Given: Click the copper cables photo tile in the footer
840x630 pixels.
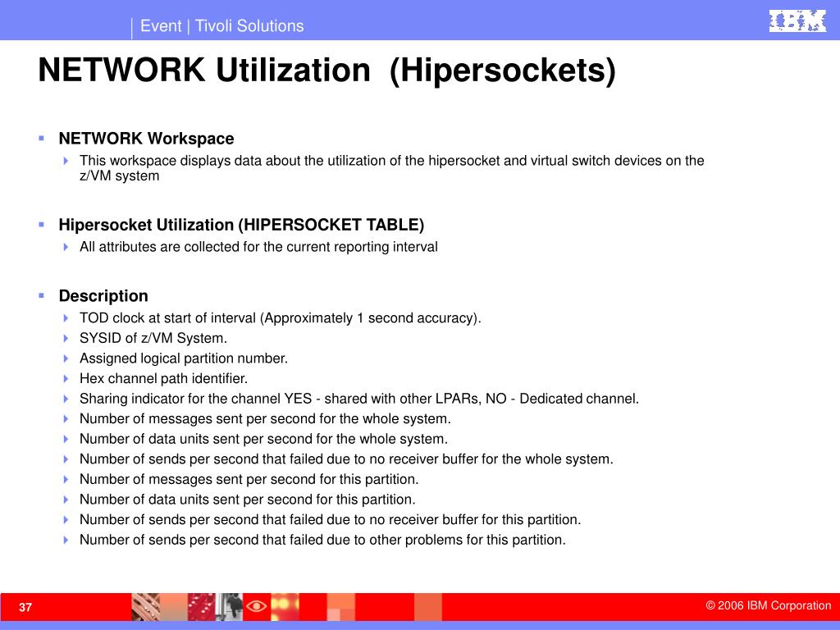Looking at the screenshot, I should tap(145, 606).
